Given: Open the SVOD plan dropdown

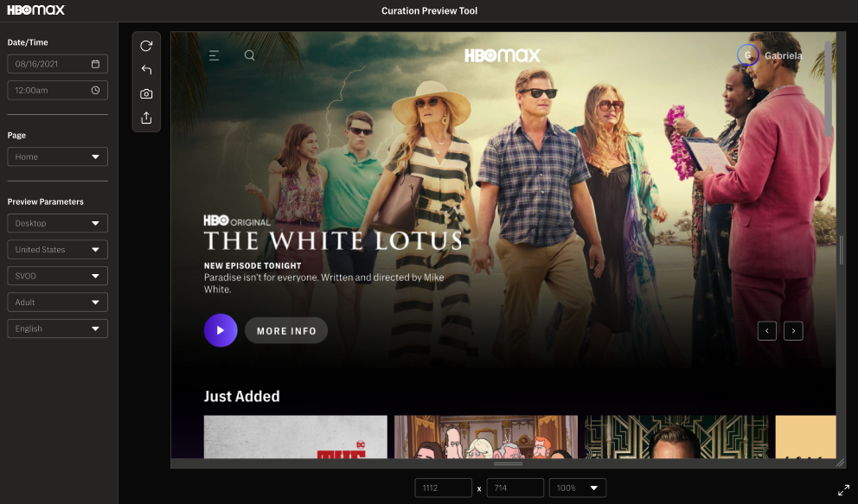Looking at the screenshot, I should tap(57, 276).
